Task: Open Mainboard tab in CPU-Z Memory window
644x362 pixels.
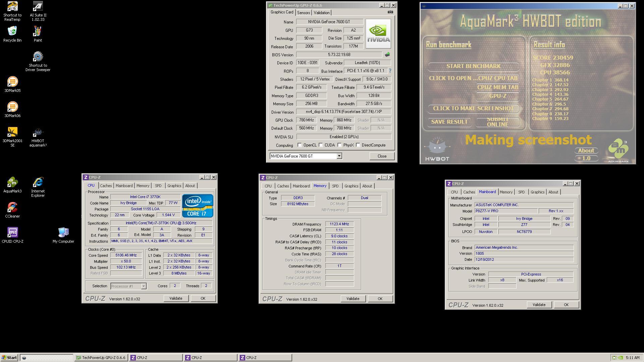Action: click(x=301, y=186)
